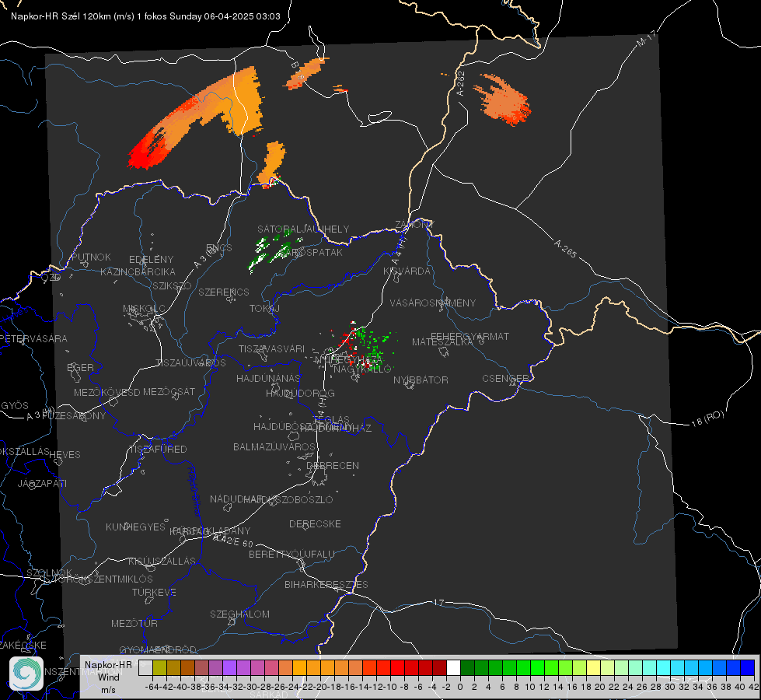Screen dimensions: 761x700
Task: Select the SZEGHALOM label
Action: coord(239,614)
